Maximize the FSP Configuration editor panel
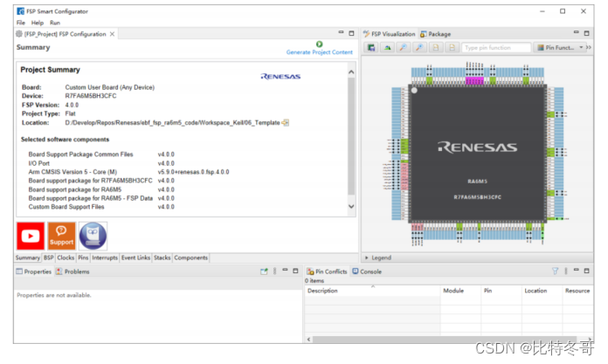 click(x=351, y=33)
